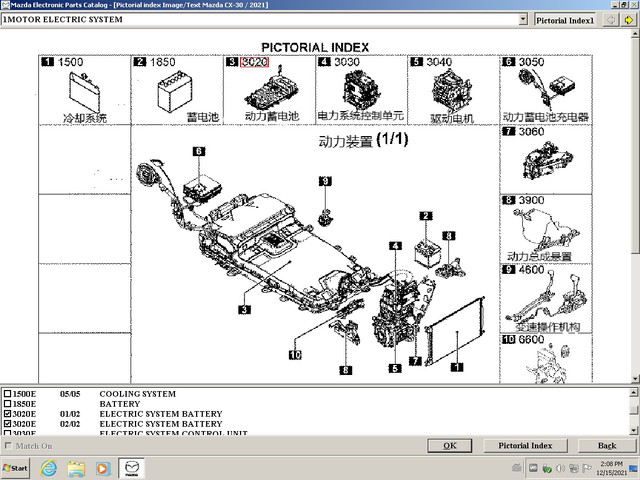
Task: Click the volume icon in system tray
Action: 561,468
